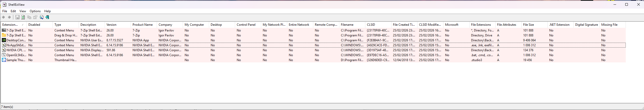Image resolution: width=644 pixels, height=110 pixels.
Task: Open the Options menu
Action: [35, 11]
